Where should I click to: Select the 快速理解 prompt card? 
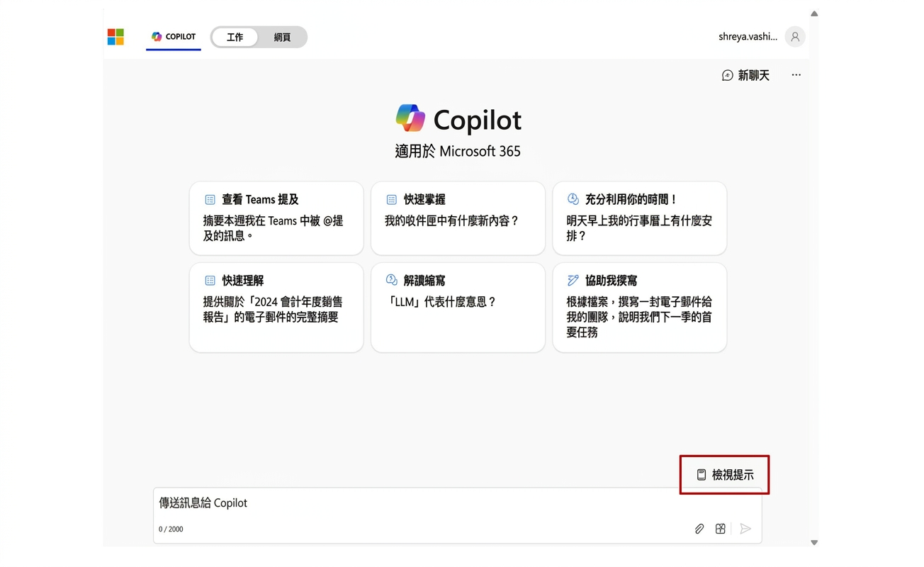[x=276, y=308]
